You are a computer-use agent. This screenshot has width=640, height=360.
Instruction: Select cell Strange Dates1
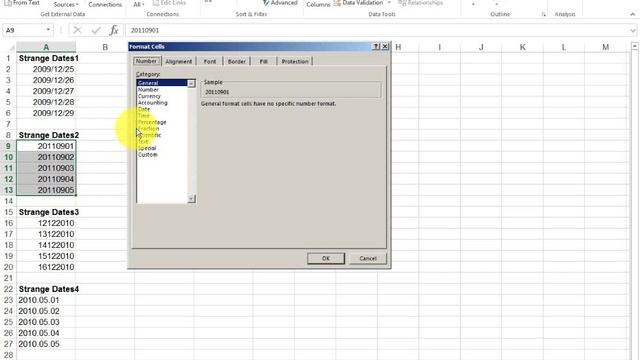(46, 58)
